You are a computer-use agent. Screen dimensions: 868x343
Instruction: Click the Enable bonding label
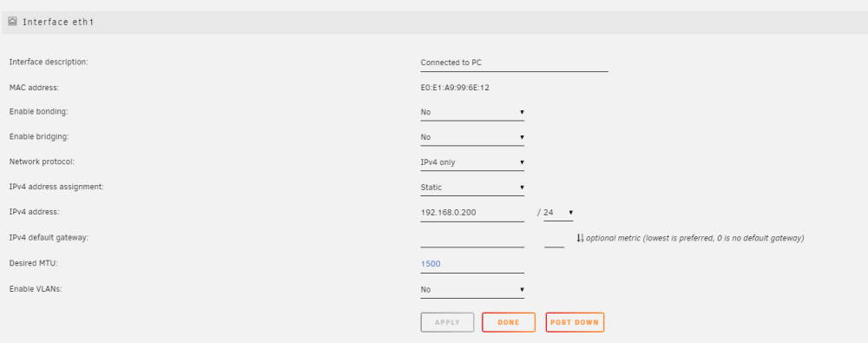tap(39, 112)
